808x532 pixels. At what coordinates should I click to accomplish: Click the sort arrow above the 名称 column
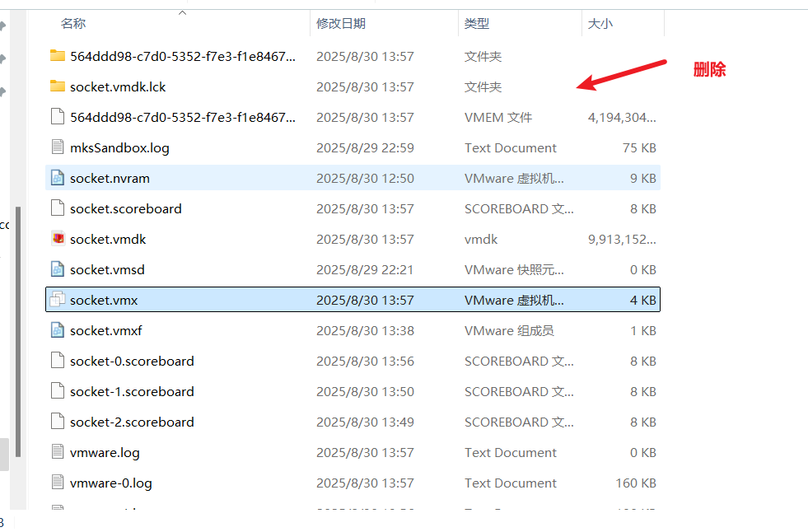(182, 12)
